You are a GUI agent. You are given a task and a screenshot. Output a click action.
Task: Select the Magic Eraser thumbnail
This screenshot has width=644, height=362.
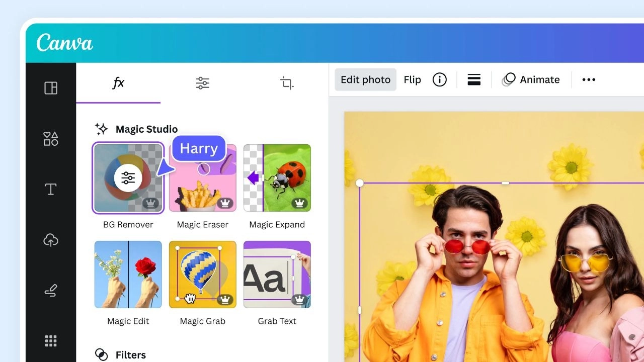click(203, 178)
